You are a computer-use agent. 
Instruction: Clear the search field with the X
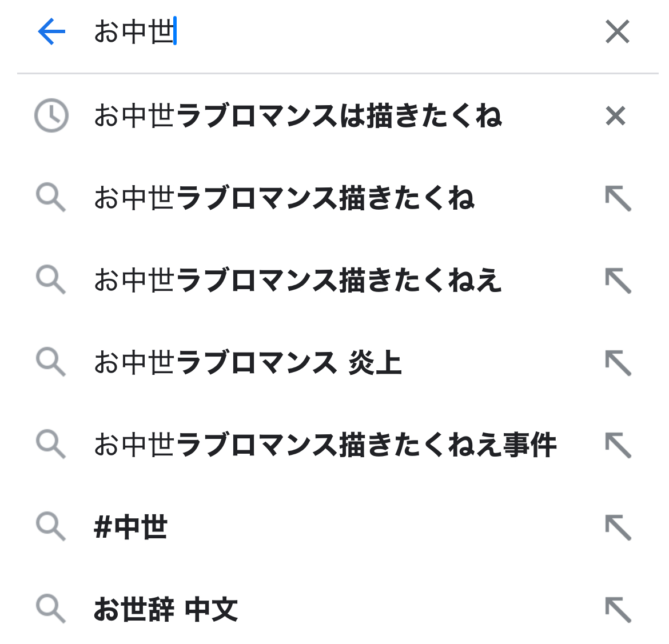(x=617, y=31)
